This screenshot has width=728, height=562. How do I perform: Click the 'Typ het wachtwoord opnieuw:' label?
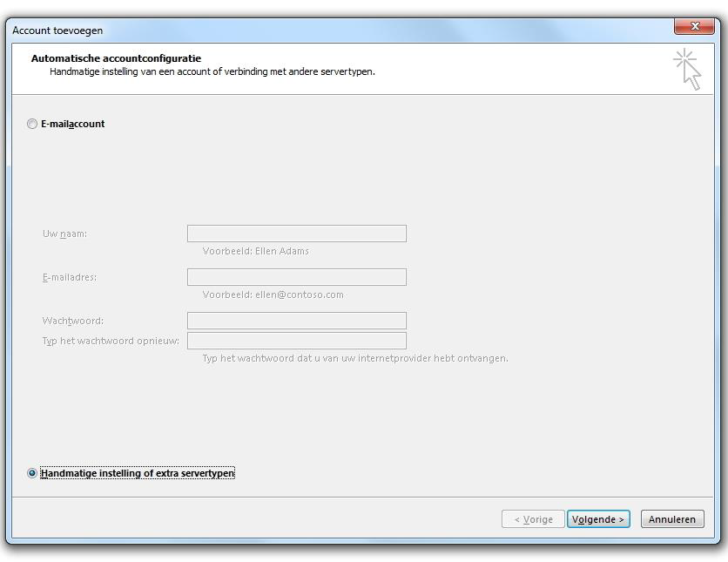click(x=111, y=341)
